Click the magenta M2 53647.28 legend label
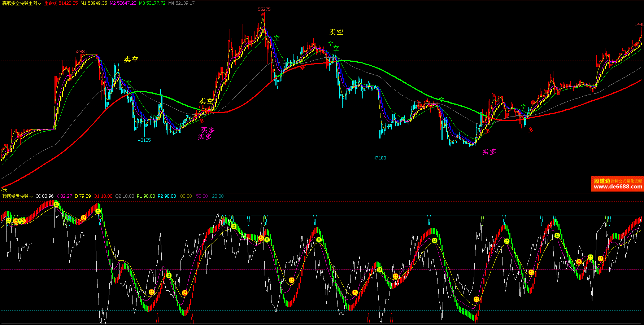The height and width of the screenshot is (325, 644). [123, 3]
